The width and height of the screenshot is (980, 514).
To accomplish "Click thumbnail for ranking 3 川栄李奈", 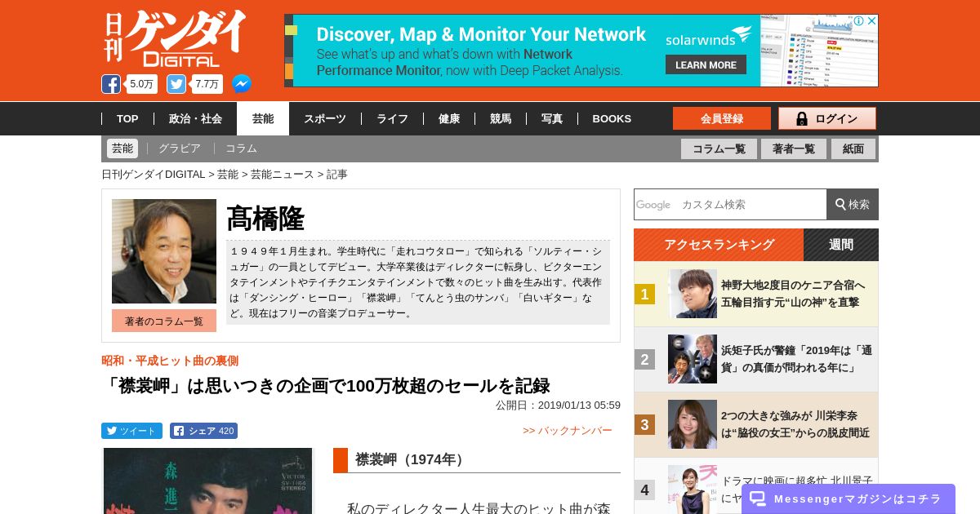I will click(693, 424).
